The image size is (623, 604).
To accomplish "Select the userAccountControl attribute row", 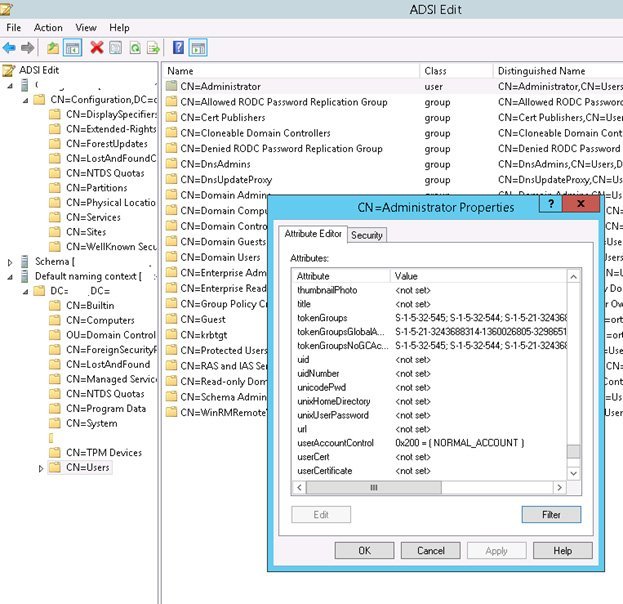I will click(430, 443).
